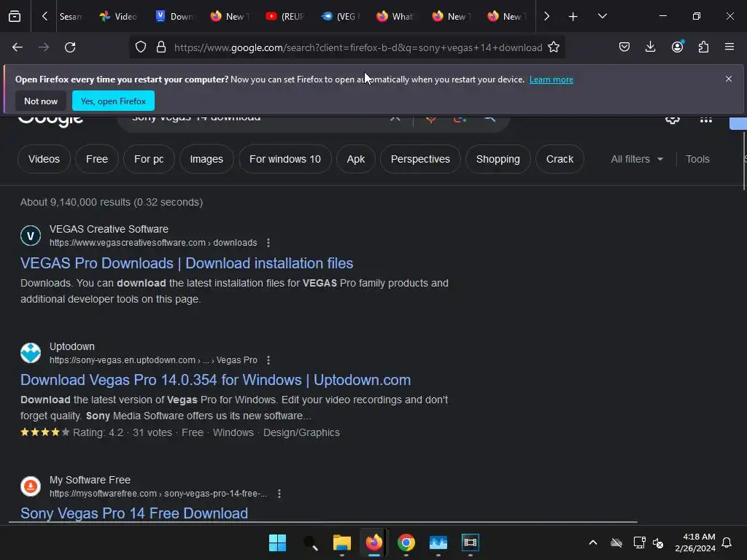Open the notifications bell icon
The image size is (747, 560).
coord(727,542)
